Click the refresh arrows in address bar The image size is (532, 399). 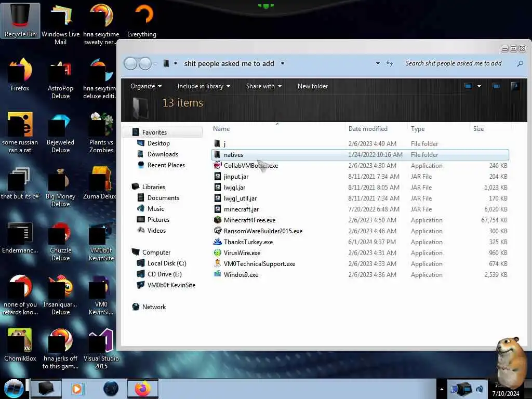click(x=390, y=63)
